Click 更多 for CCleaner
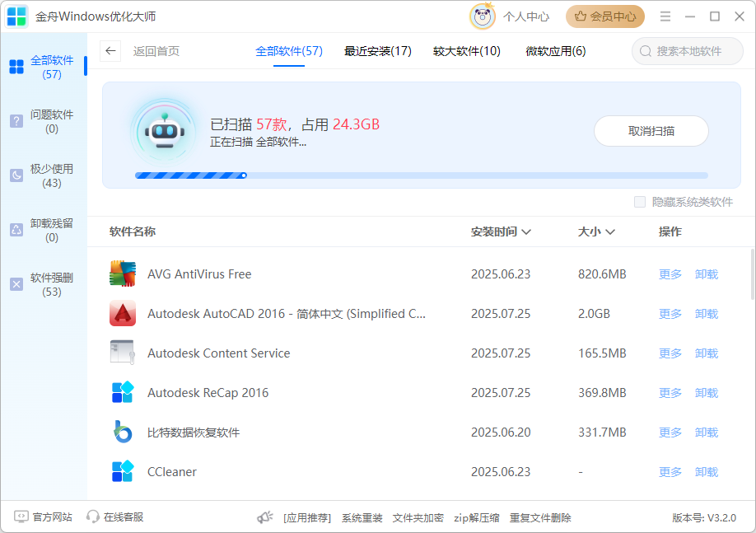 click(x=670, y=472)
